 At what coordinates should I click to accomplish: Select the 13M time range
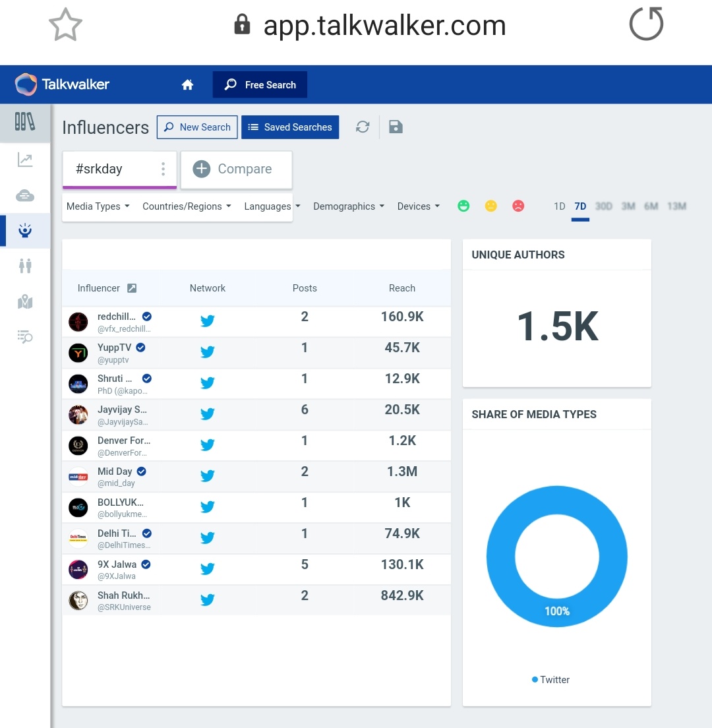click(x=676, y=206)
